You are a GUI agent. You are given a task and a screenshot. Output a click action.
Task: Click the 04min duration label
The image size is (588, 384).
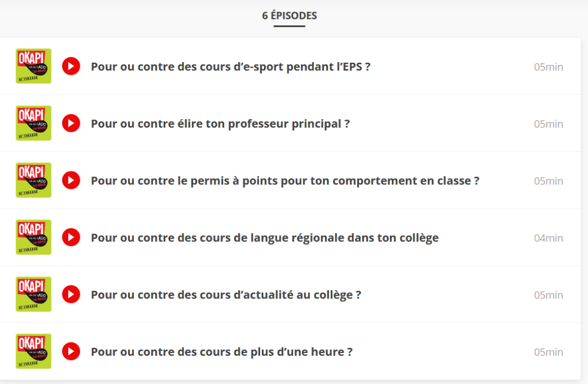548,237
